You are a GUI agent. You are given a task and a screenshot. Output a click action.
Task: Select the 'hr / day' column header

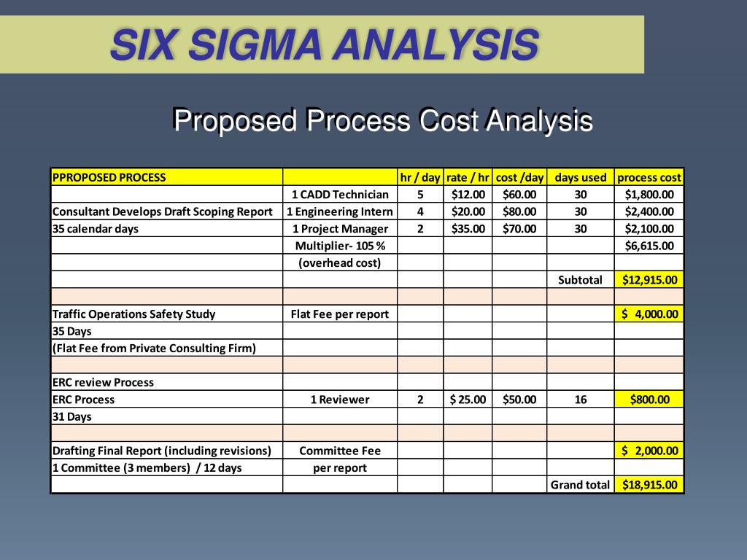tap(420, 177)
